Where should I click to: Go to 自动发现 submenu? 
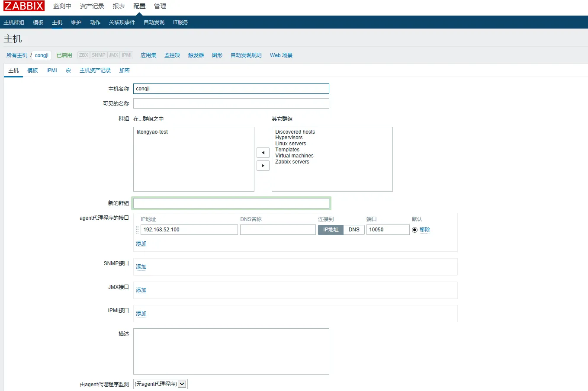pos(154,22)
